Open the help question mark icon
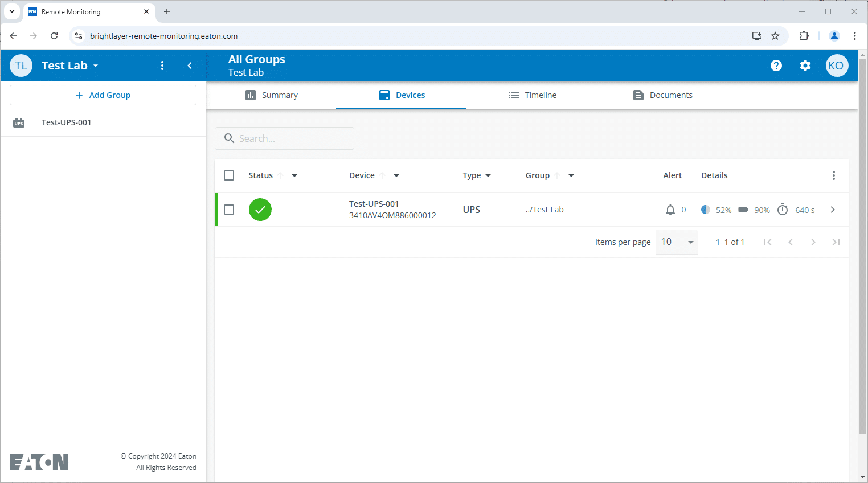This screenshot has width=868, height=483. tap(776, 66)
